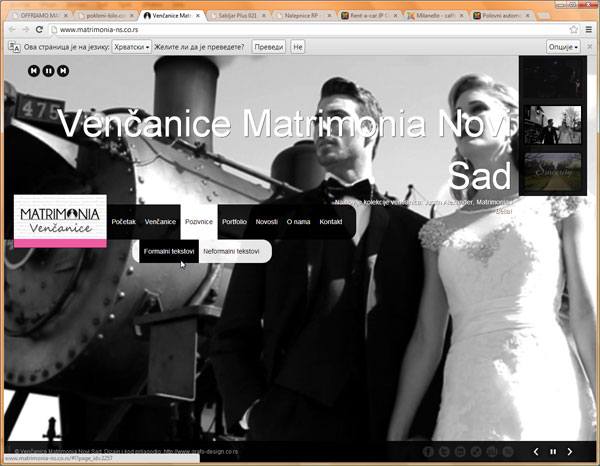Select Formalni tekstovi submenu item

(169, 251)
